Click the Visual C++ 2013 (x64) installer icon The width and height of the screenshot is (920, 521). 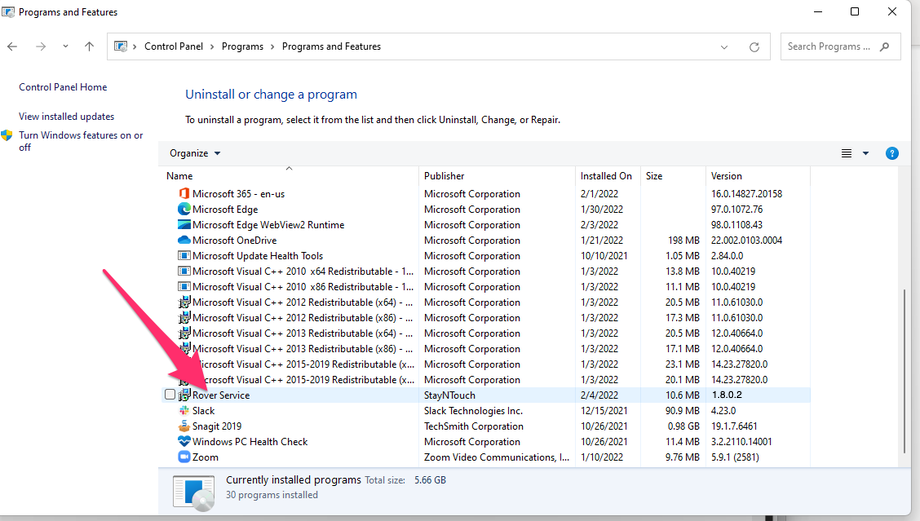pyautogui.click(x=184, y=333)
